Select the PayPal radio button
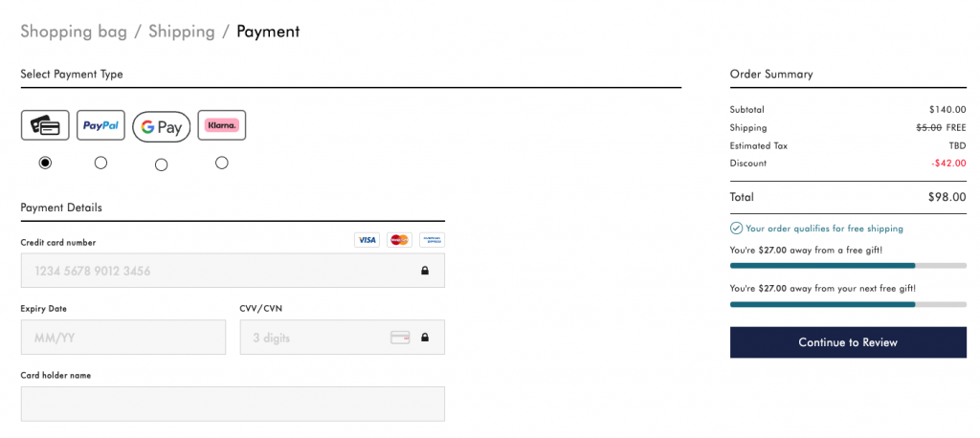The width and height of the screenshot is (980, 438). (100, 163)
